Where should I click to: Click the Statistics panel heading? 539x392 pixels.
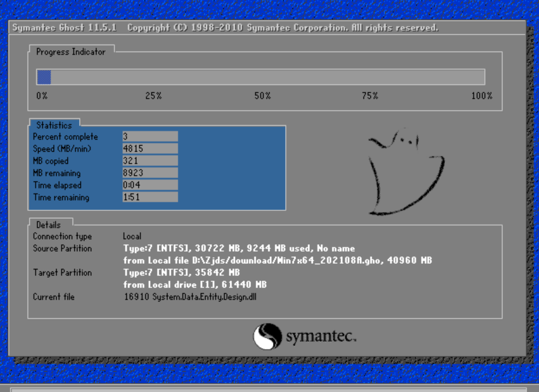54,125
